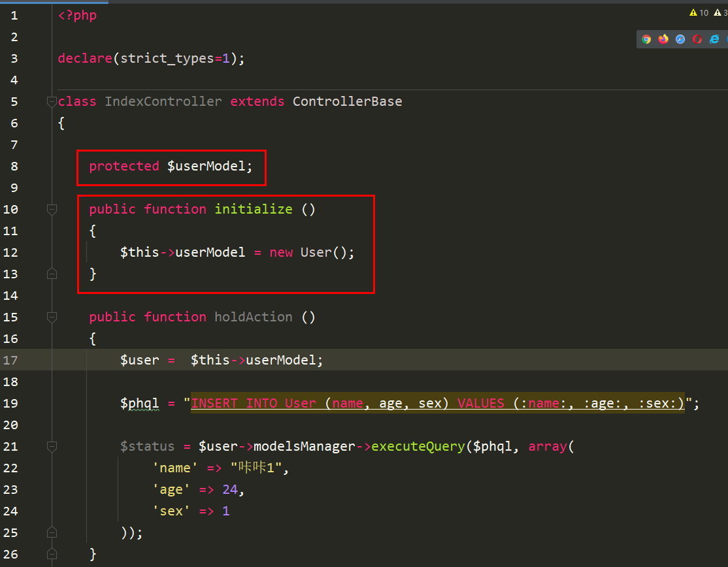728x567 pixels.
Task: Click 'ControllerBase' parent class name
Action: pyautogui.click(x=347, y=102)
